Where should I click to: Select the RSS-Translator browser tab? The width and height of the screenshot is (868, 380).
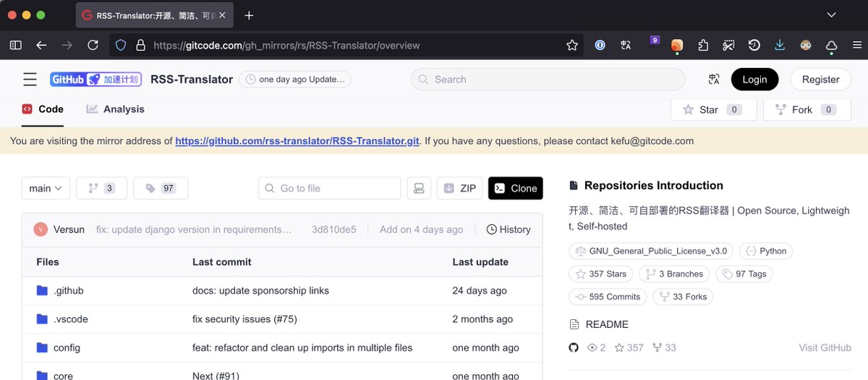[154, 15]
